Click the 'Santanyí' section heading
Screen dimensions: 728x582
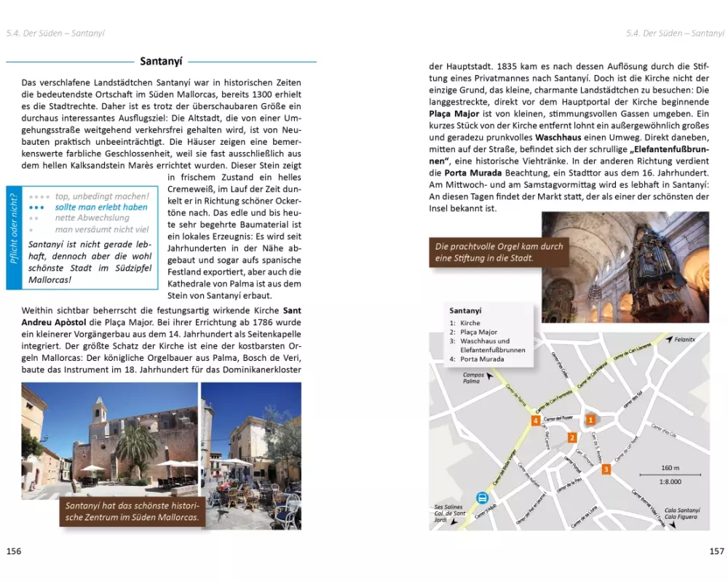[161, 62]
